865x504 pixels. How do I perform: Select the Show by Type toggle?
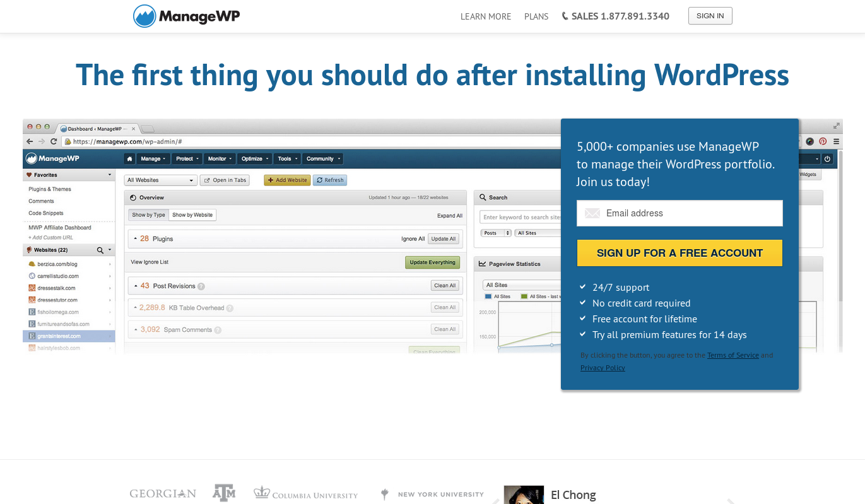click(x=148, y=215)
